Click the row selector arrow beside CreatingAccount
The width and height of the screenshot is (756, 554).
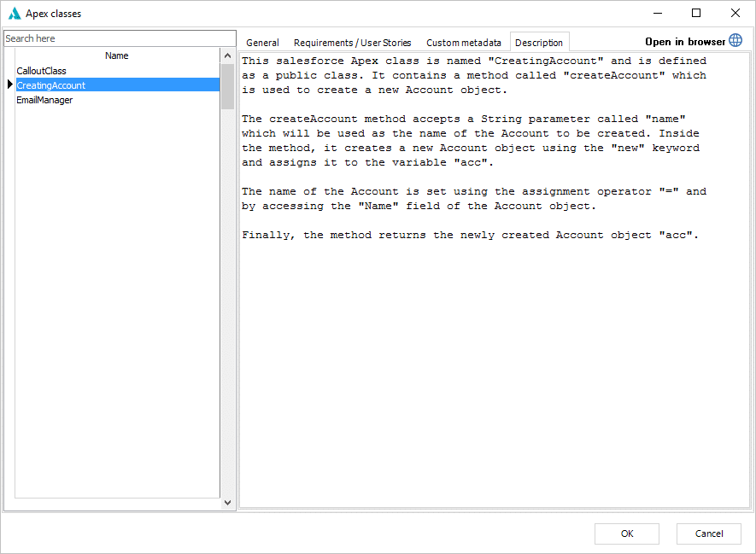(x=9, y=85)
